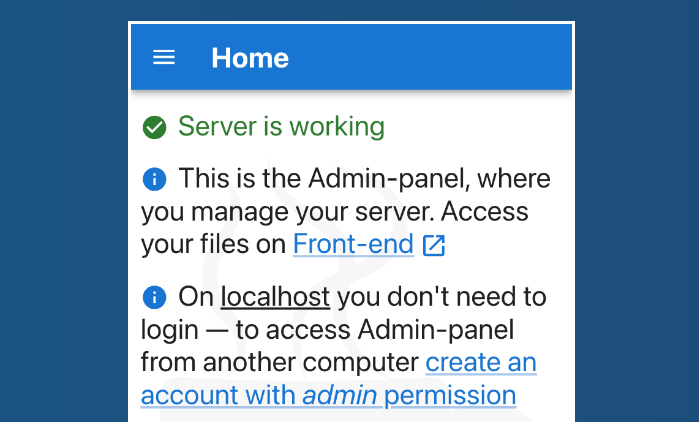Image resolution: width=699 pixels, height=422 pixels.
Task: Click the italic "admin" word in the link
Action: (339, 395)
